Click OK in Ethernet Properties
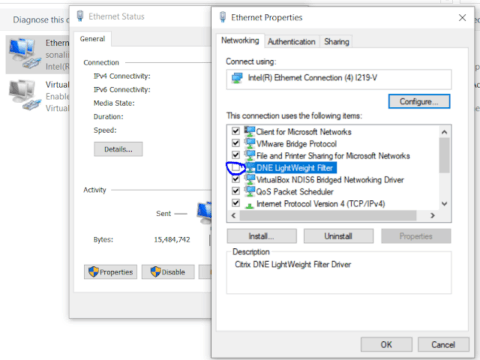The width and height of the screenshot is (480, 360). (386, 344)
